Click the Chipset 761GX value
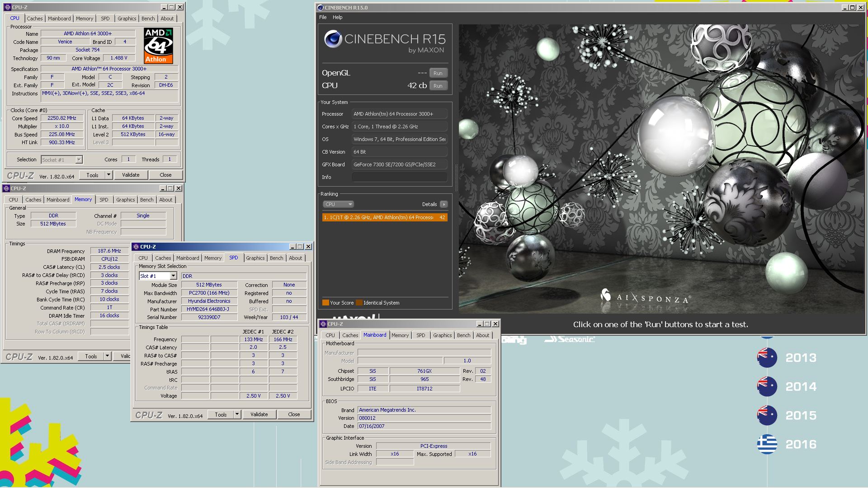868x488 pixels. click(424, 371)
